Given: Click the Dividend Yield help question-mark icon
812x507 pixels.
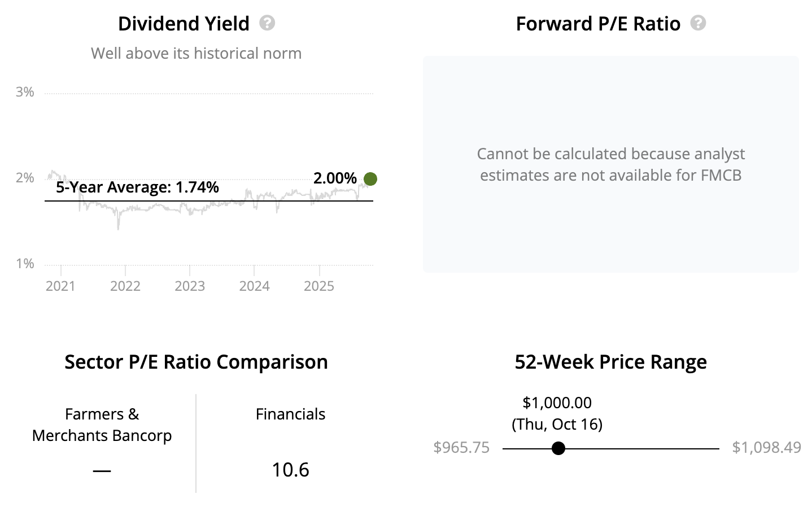Looking at the screenshot, I should pos(267,23).
